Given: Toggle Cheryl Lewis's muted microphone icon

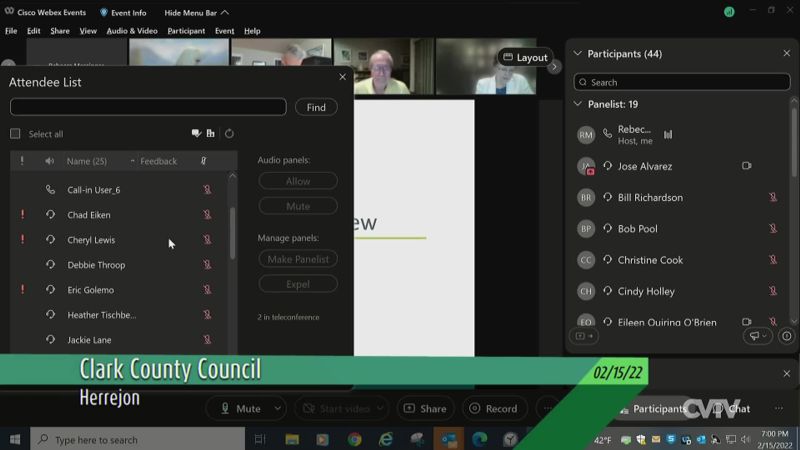Looking at the screenshot, I should (207, 240).
